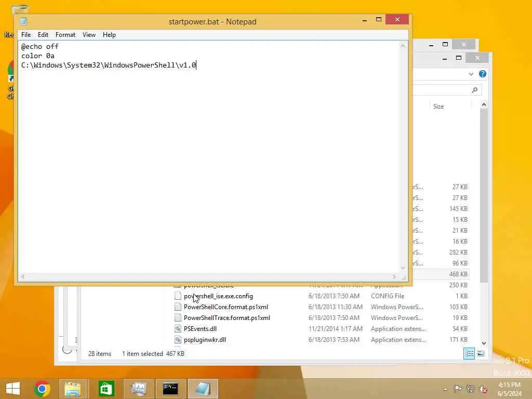This screenshot has height=399, width=532.
Task: Minimize the Notepad window
Action: pyautogui.click(x=365, y=20)
